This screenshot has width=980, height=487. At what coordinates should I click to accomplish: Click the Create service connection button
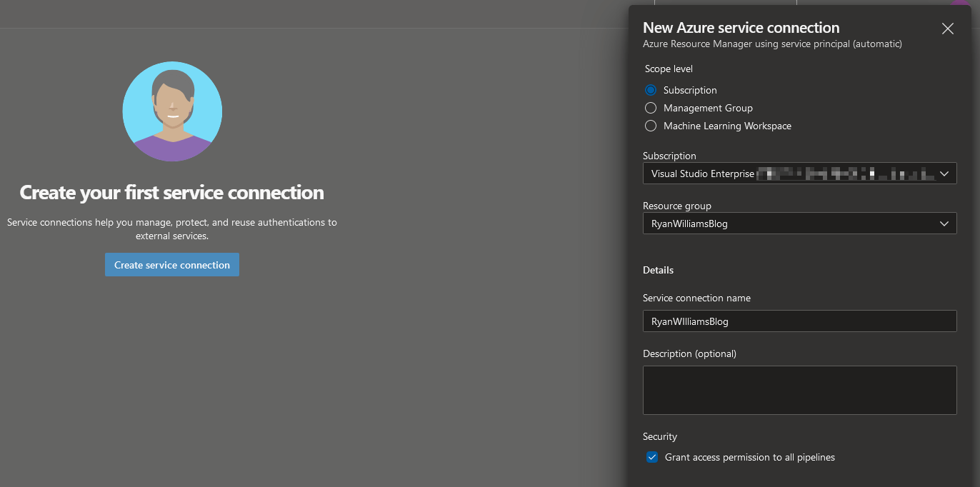pyautogui.click(x=171, y=264)
